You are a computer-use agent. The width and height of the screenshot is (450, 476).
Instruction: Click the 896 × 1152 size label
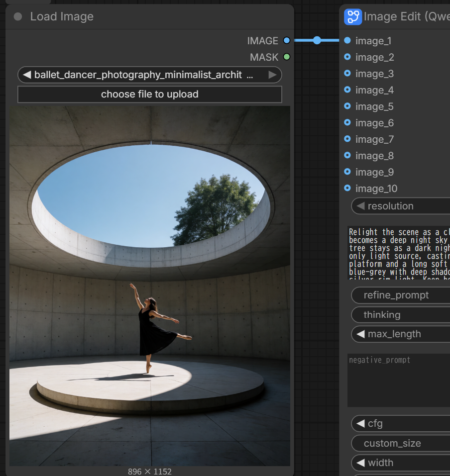[x=150, y=472]
